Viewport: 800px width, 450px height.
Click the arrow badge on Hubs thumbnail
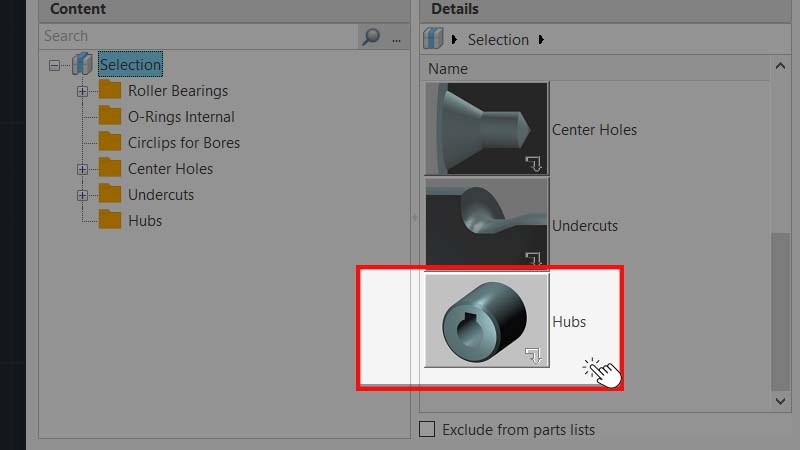pos(533,355)
